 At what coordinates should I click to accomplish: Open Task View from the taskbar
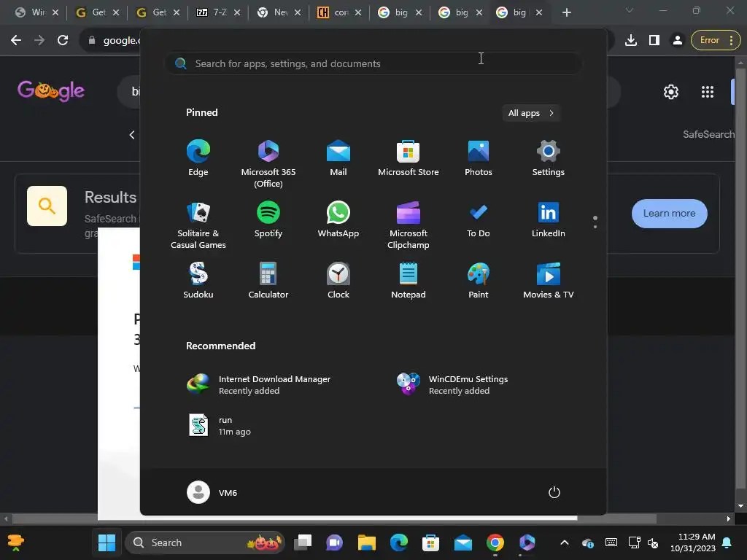303,542
